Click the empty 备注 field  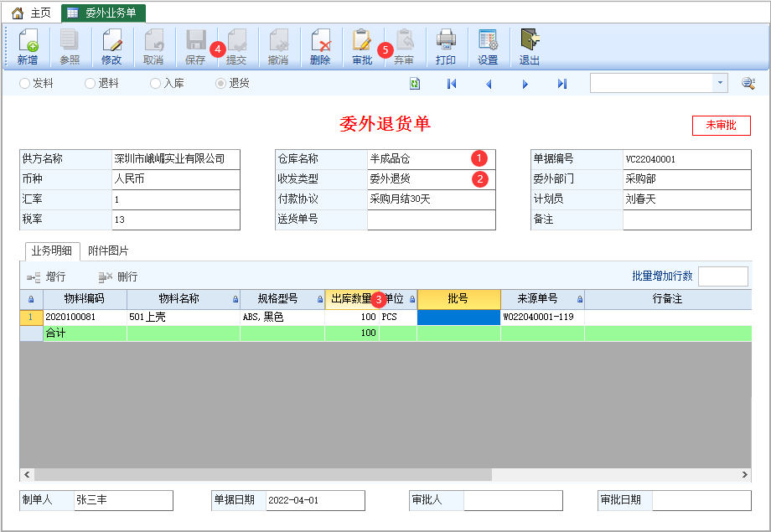pyautogui.click(x=687, y=220)
